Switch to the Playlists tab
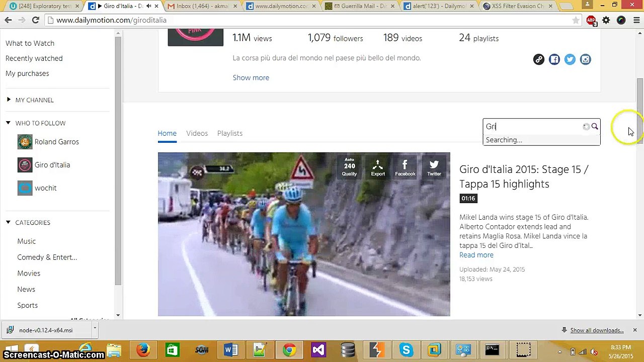Screen dimensions: 644x362 pos(230,133)
